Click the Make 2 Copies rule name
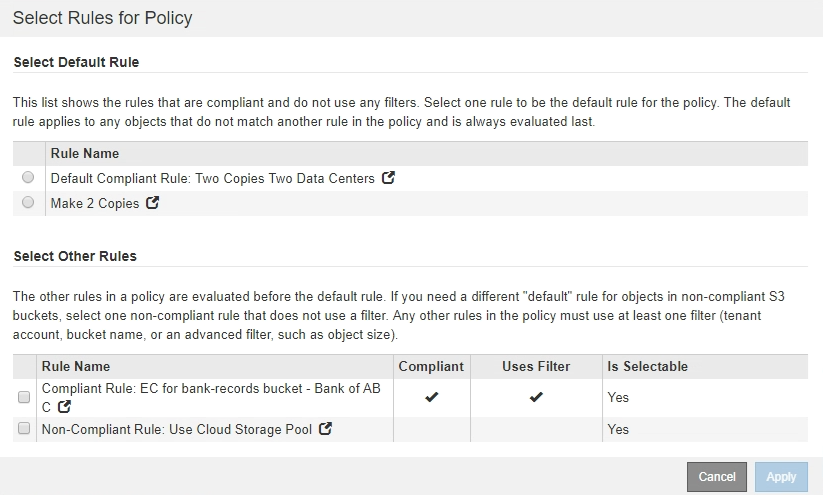 95,203
